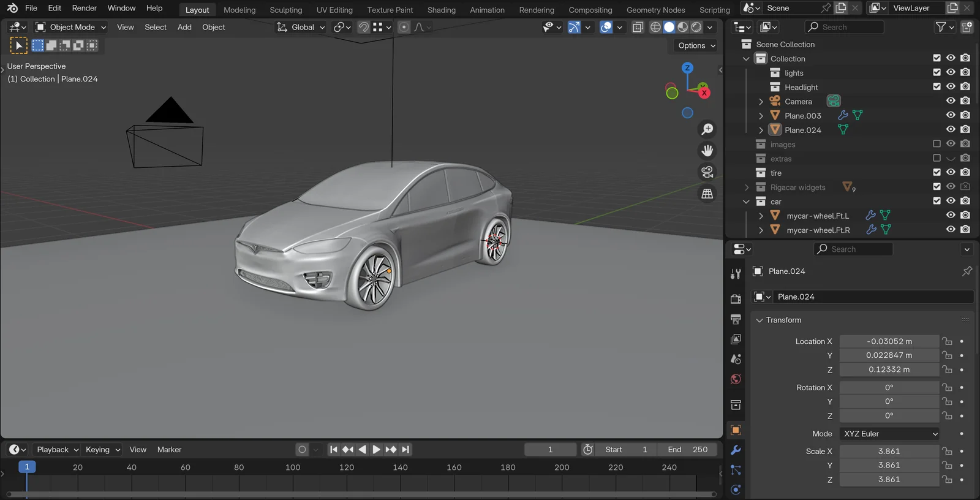Expand Plane.024 in outliner
Screen dimensions: 980x500
click(x=761, y=130)
